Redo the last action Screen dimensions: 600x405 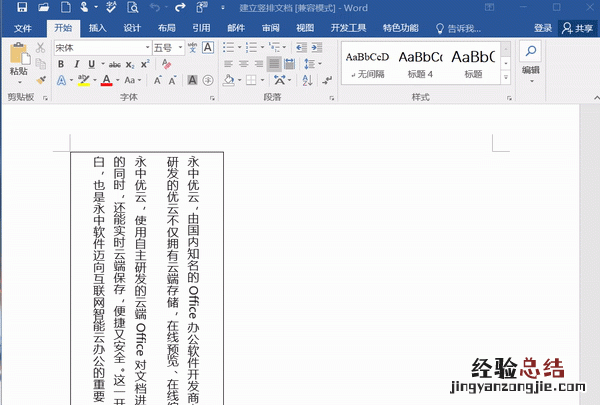(x=180, y=7)
